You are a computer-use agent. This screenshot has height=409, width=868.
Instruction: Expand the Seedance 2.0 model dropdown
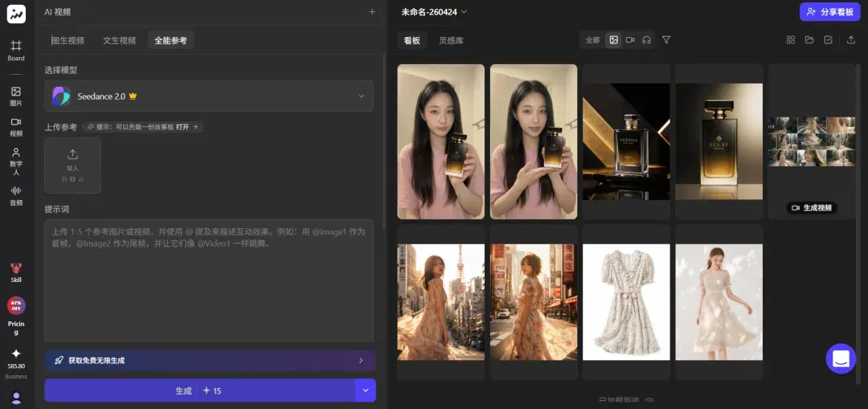pyautogui.click(x=209, y=96)
